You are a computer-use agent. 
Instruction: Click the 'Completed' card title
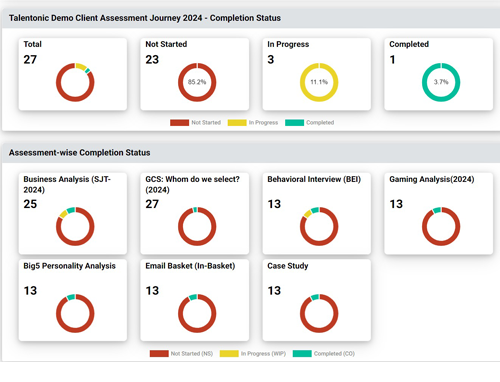tap(409, 44)
